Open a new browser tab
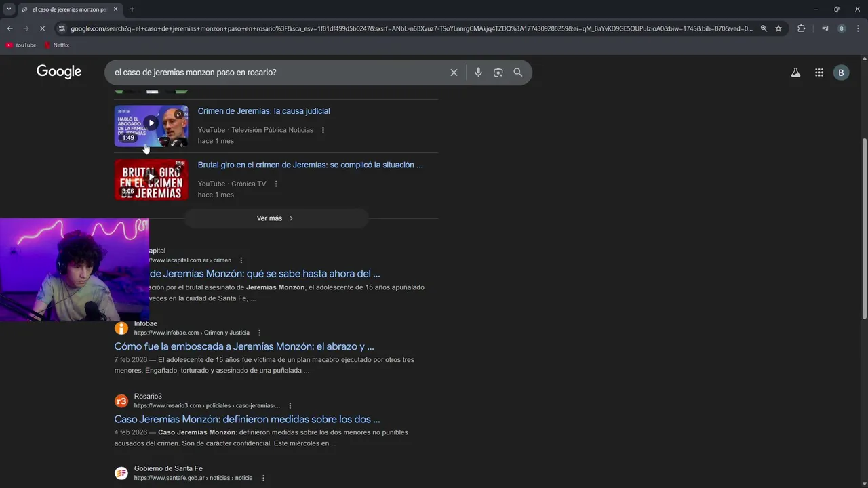Screen dimensions: 868x488 pos(132,9)
